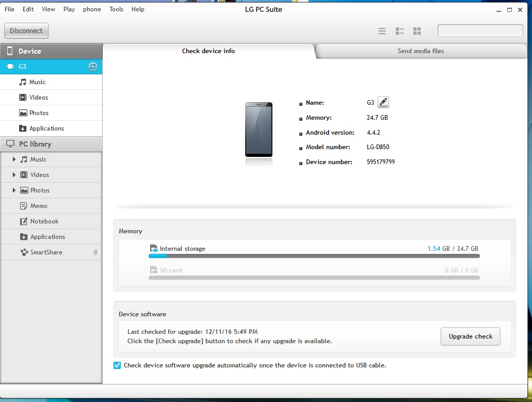
Task: Open the Help menu
Action: point(138,9)
